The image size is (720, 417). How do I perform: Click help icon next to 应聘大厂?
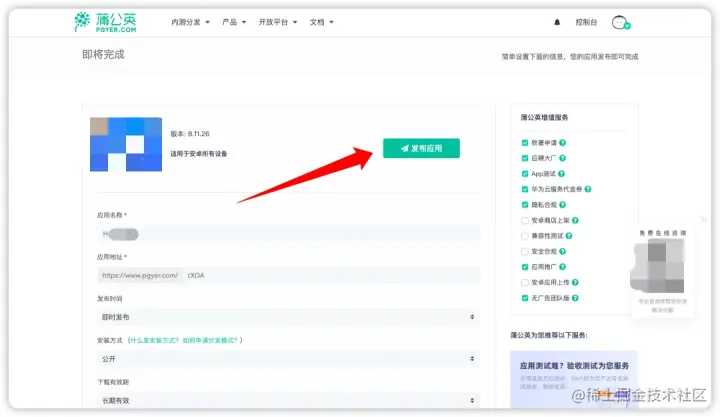[562, 158]
